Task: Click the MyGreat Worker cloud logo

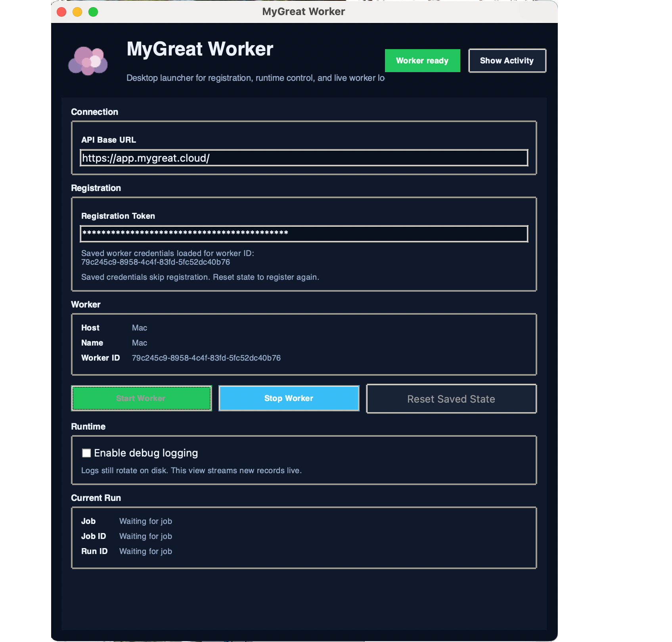Action: [x=88, y=61]
